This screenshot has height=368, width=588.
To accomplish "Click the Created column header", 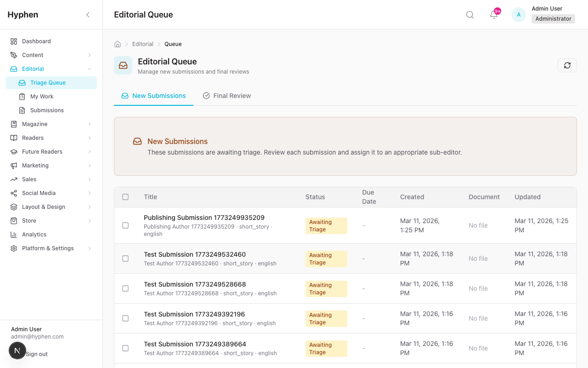I will tap(412, 197).
